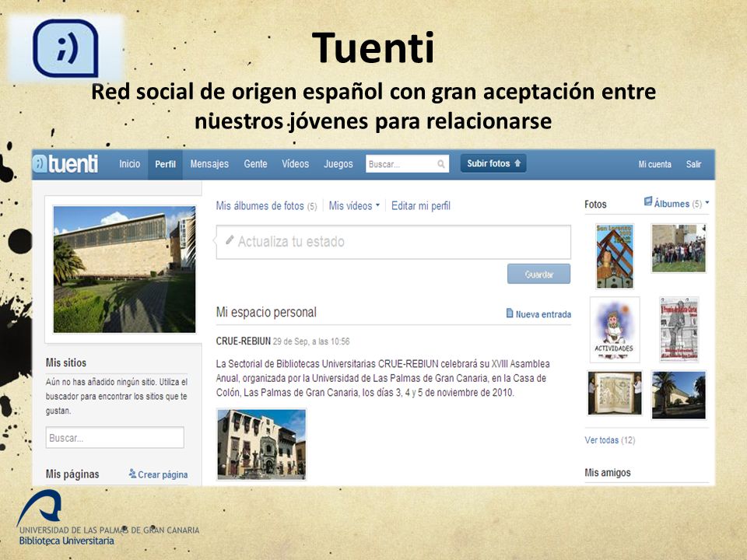Click the Mis páginas heading
The height and width of the screenshot is (560, 747).
pyautogui.click(x=72, y=474)
